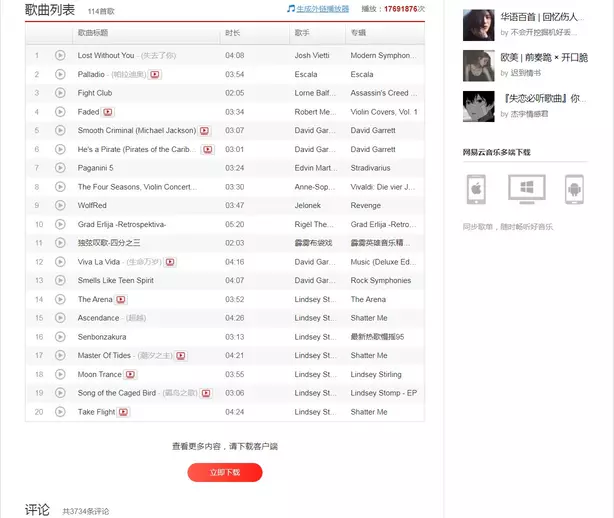Viewport: 614px width, 518px height.
Task: Select the iPhone download icon
Action: click(x=477, y=188)
